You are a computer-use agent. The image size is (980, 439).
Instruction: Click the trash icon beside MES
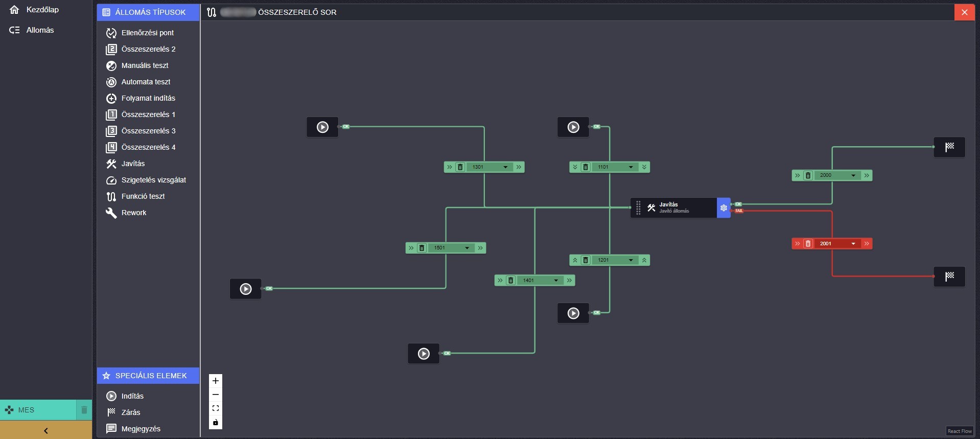pos(84,410)
